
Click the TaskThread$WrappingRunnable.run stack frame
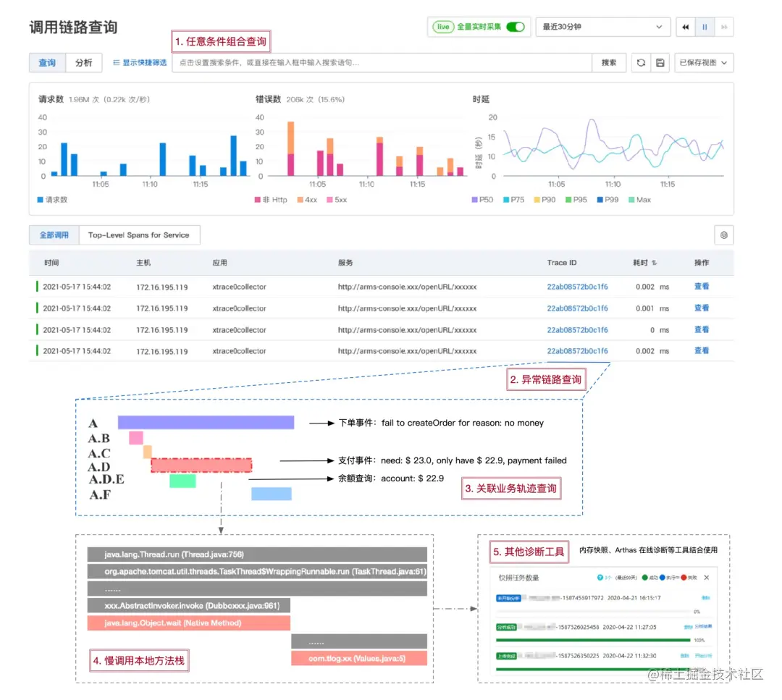257,571
